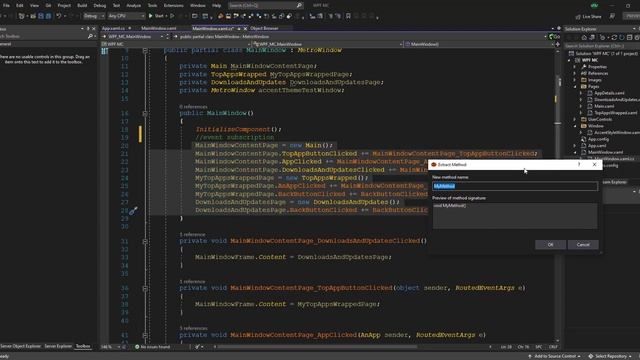Open the Debug configuration dropdown
The width and height of the screenshot is (640, 360).
[x=93, y=16]
